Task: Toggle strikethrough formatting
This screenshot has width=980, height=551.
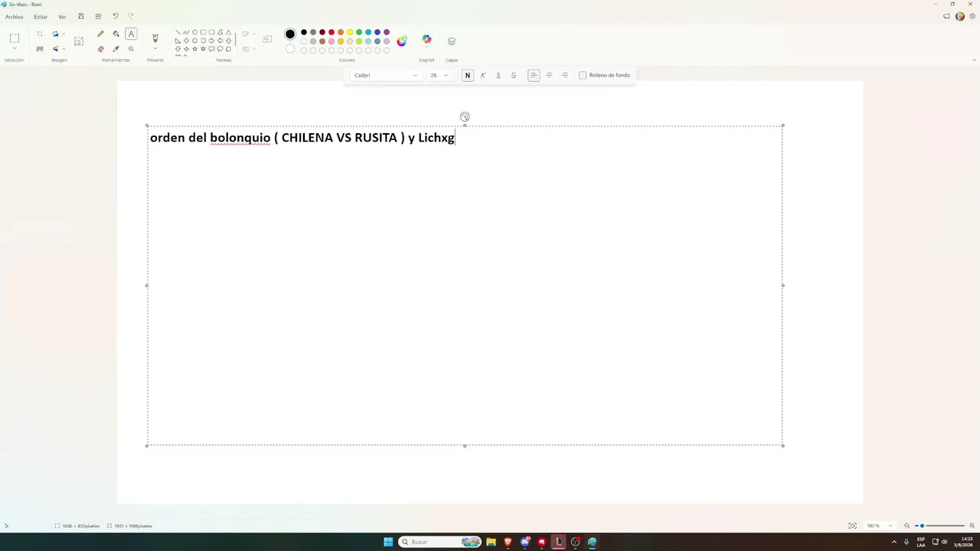Action: 514,75
